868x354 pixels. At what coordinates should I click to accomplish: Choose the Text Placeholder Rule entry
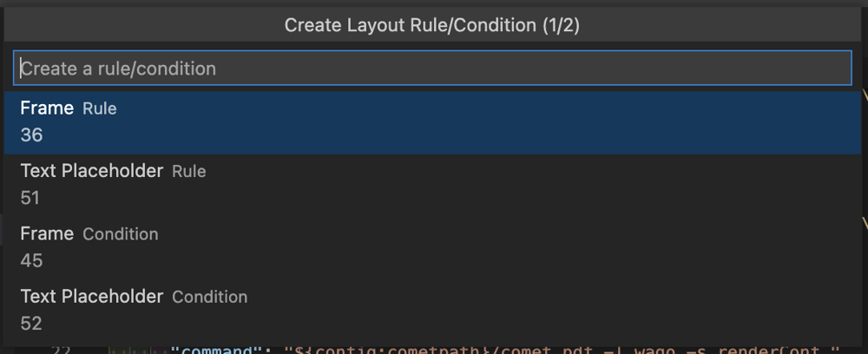(432, 185)
